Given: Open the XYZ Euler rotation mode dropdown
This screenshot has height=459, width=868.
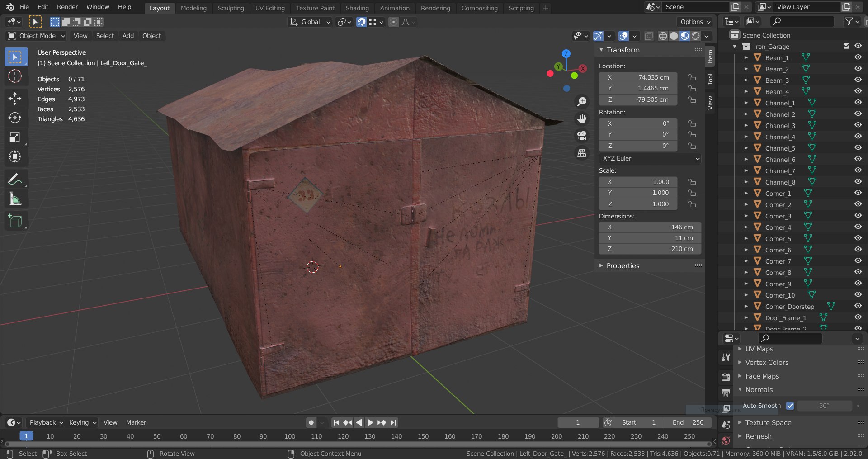Looking at the screenshot, I should coord(651,158).
